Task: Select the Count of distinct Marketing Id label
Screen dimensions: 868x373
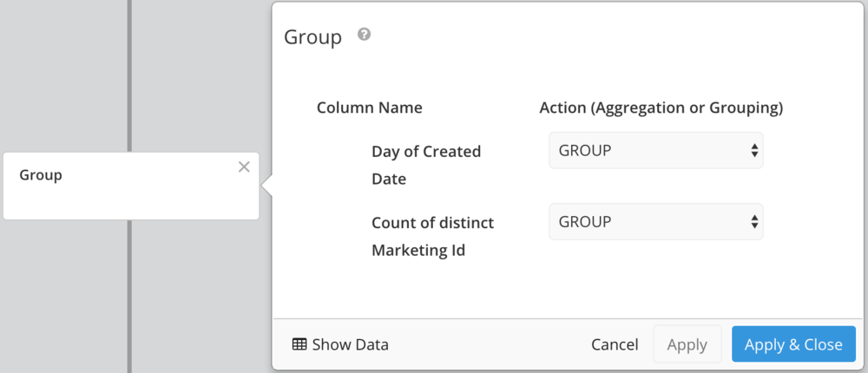Action: (x=432, y=236)
